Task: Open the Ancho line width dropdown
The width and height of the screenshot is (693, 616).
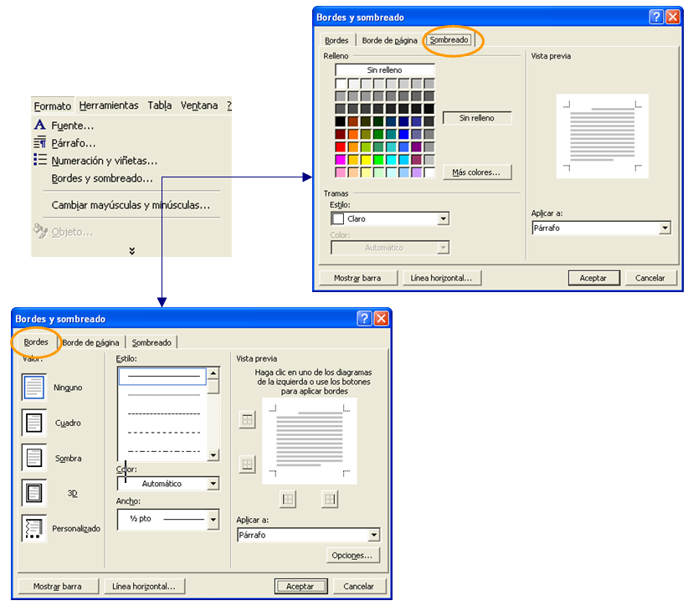Action: pyautogui.click(x=213, y=520)
